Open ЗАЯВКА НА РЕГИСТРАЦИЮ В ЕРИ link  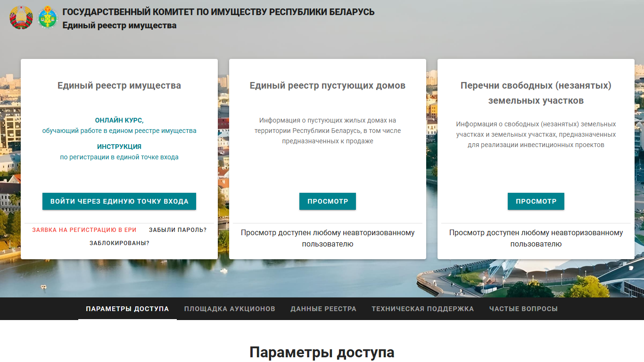pos(84,230)
